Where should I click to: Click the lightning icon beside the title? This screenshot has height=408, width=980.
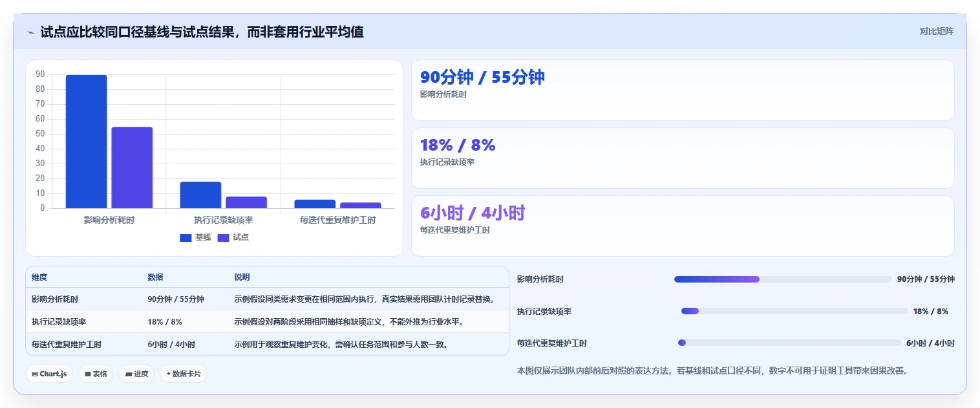[x=30, y=32]
